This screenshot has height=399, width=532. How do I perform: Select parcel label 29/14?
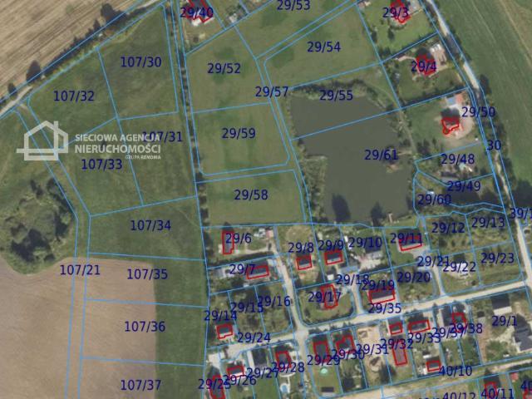220,316
